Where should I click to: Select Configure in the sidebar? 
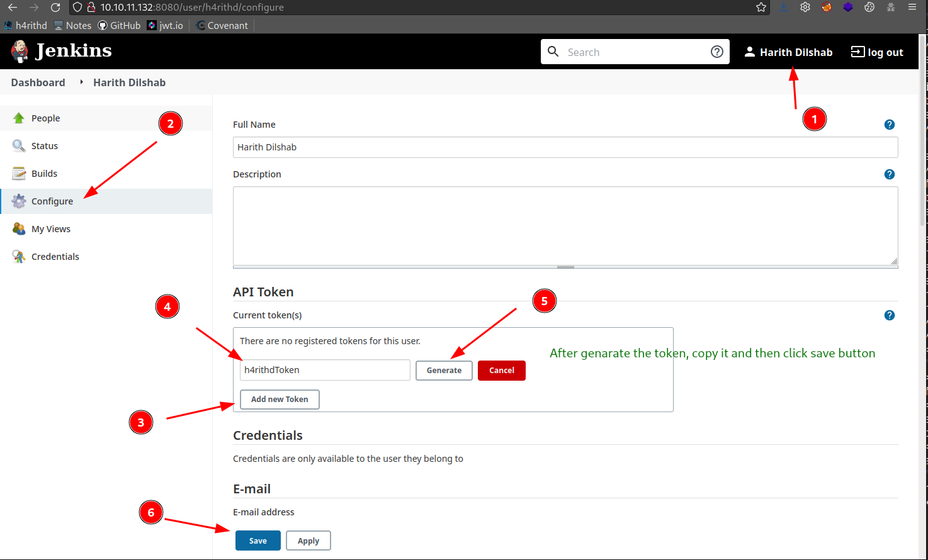106,201
